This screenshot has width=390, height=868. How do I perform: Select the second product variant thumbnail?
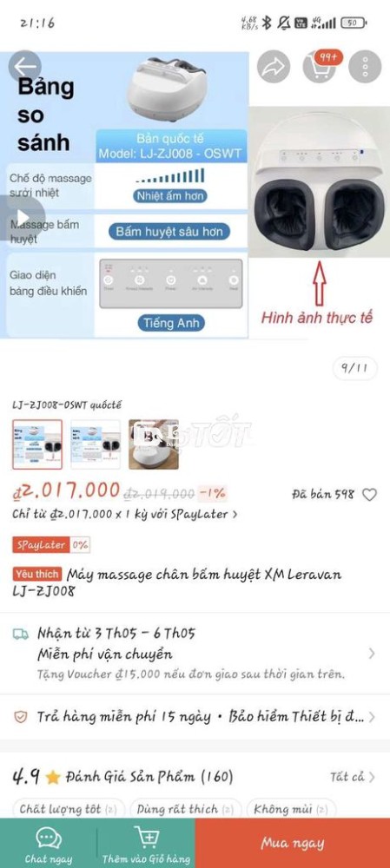[x=96, y=444]
